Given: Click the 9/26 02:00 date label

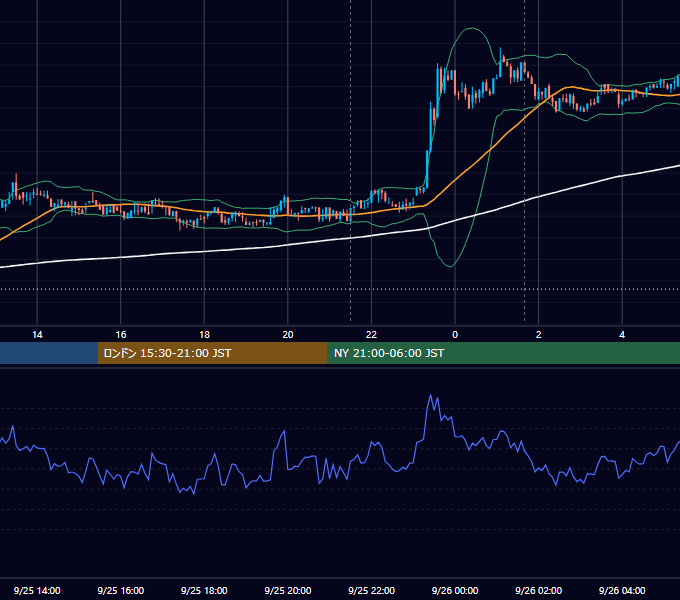Looking at the screenshot, I should (538, 590).
